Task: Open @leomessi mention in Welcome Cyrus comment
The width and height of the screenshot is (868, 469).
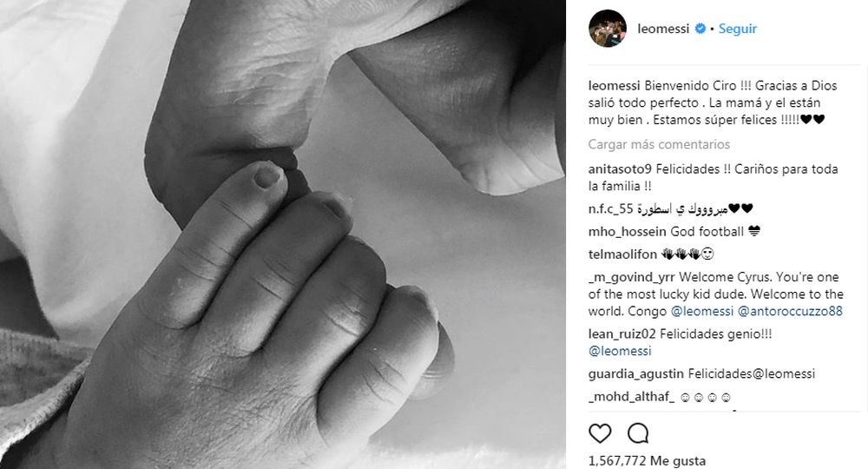Action: (702, 312)
